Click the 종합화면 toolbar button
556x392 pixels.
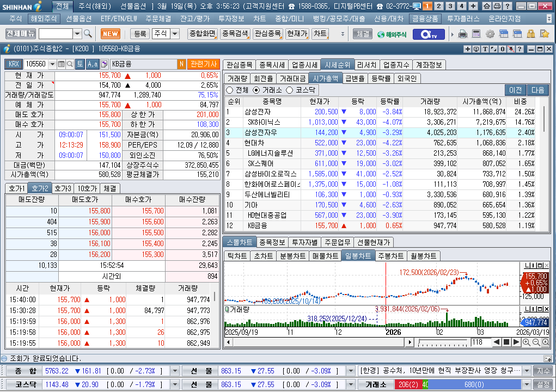[203, 34]
